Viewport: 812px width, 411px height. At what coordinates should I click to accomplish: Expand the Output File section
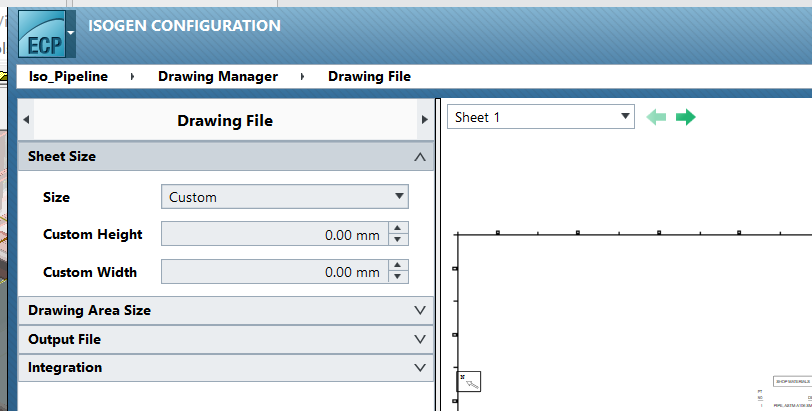point(226,340)
